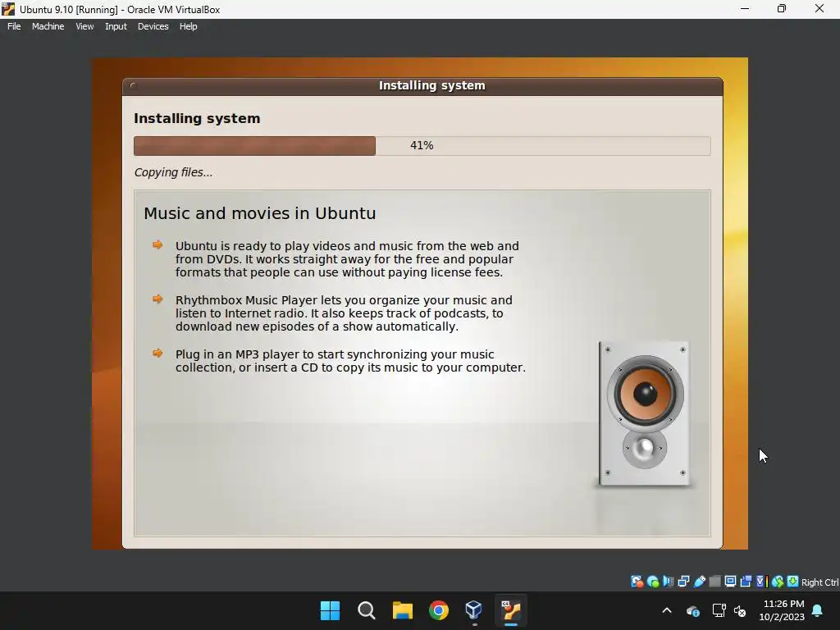Image resolution: width=840 pixels, height=630 pixels.
Task: Click the Right Ctrl host key label
Action: (819, 582)
